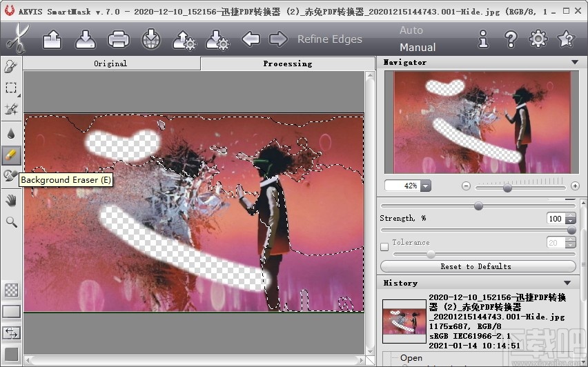Click the Navigator zoom slider handle
Screen dimensions: 588x367
coord(507,188)
